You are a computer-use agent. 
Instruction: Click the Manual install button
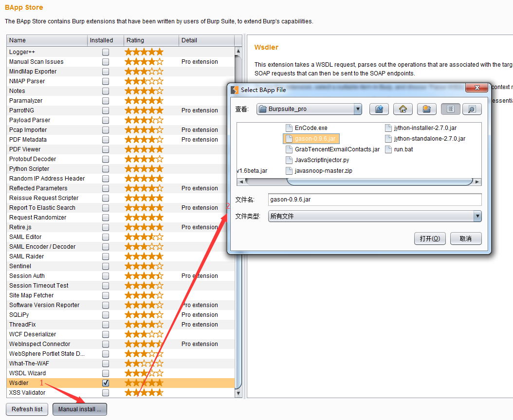pyautogui.click(x=79, y=409)
